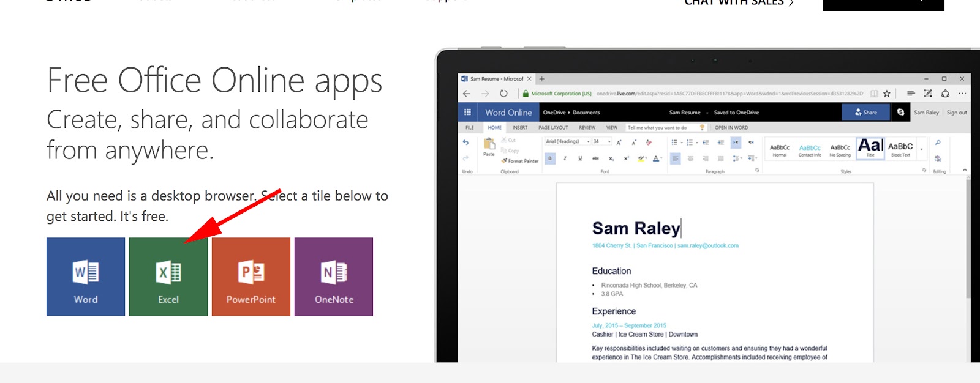Open the Word Online tile
The image size is (980, 383).
tap(86, 277)
